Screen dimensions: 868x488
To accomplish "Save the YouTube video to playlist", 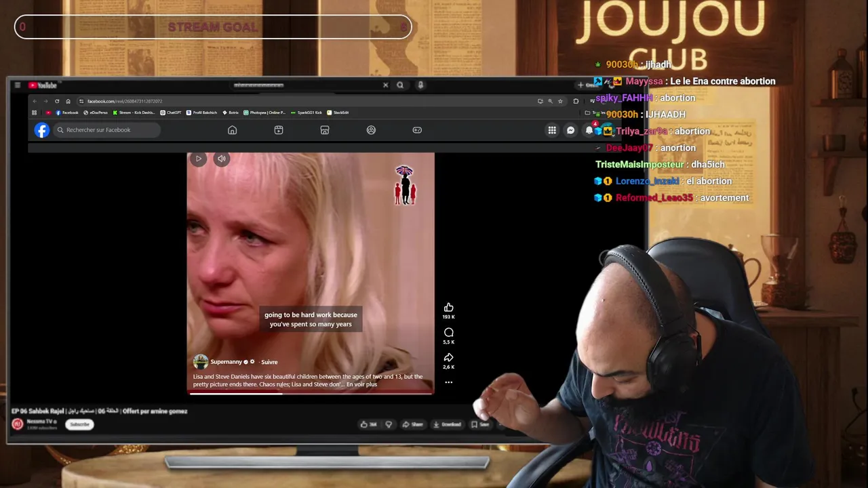I will click(480, 424).
